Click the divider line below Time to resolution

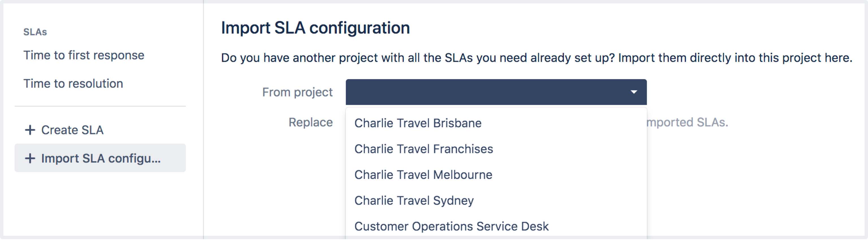tap(100, 106)
